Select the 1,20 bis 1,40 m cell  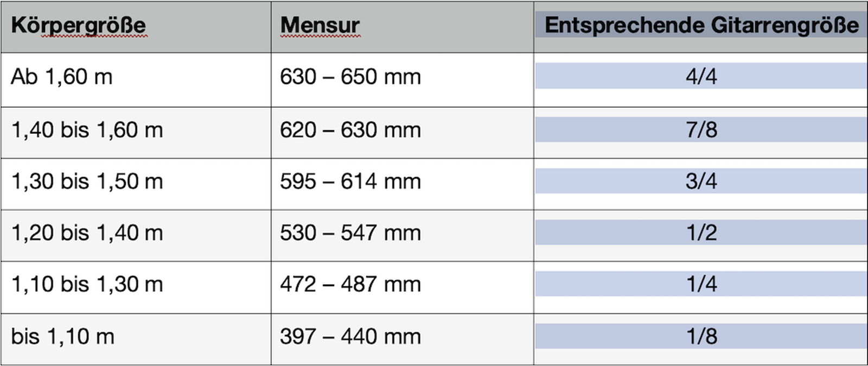pos(87,233)
